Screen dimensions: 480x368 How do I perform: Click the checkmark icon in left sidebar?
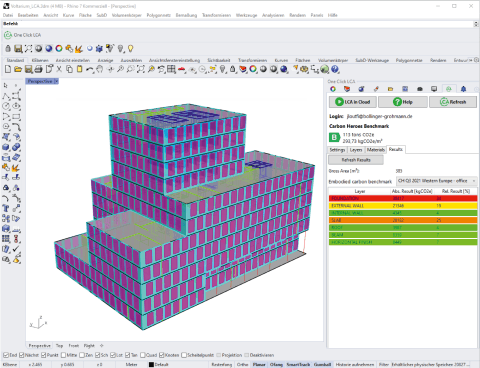click(16, 249)
